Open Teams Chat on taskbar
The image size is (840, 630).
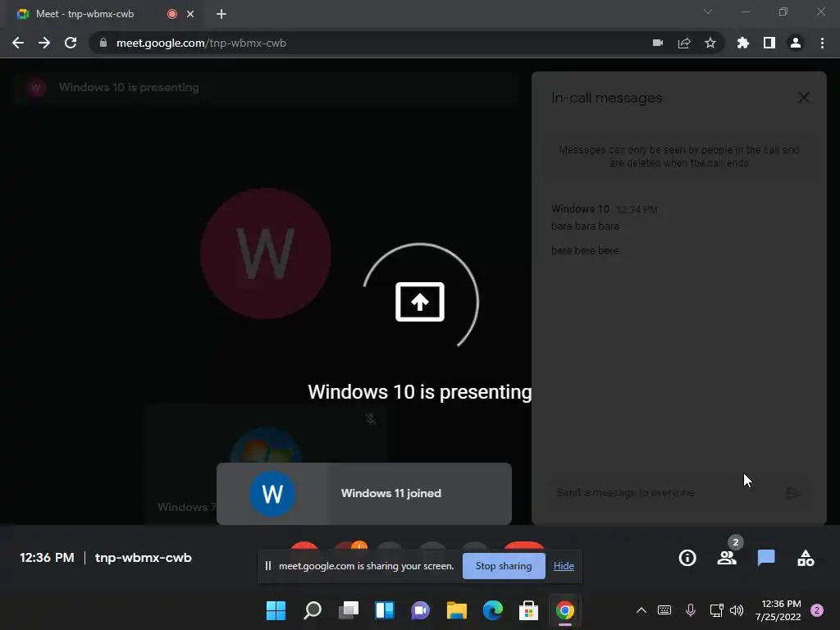point(421,610)
